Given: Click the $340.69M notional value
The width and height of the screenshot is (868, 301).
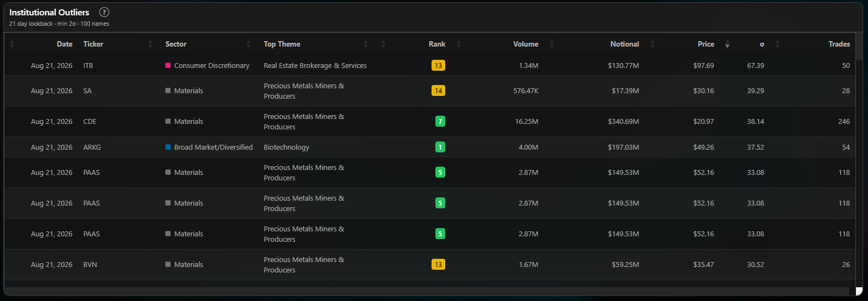Looking at the screenshot, I should (x=623, y=121).
